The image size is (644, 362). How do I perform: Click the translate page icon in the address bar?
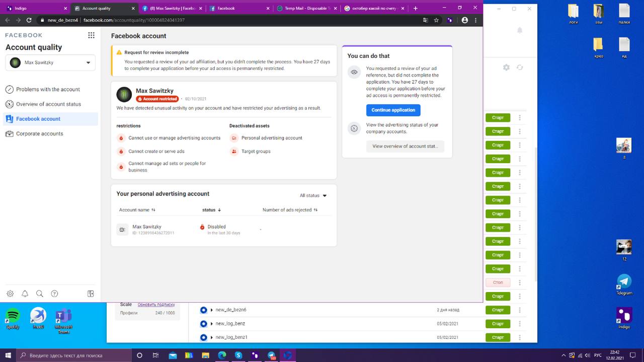pyautogui.click(x=426, y=20)
